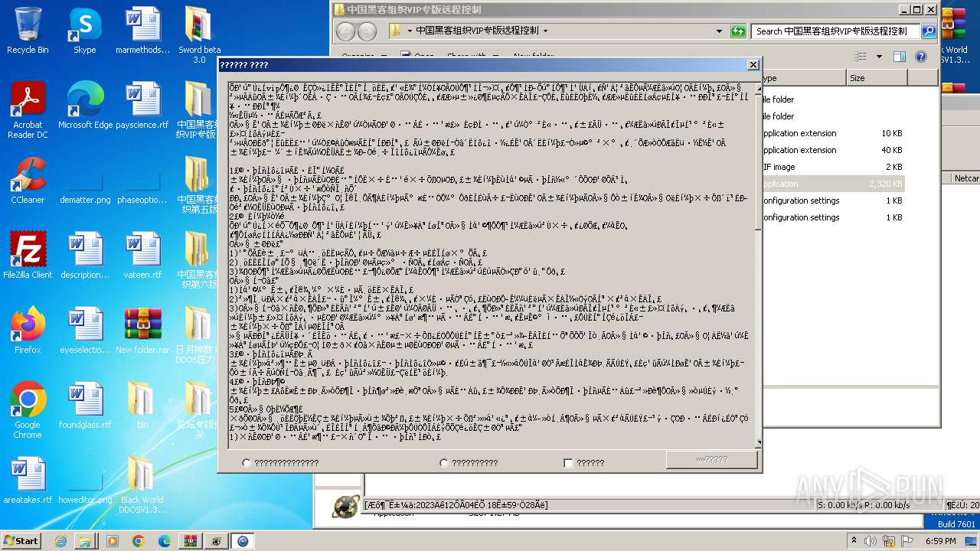980x551 pixels.
Task: Select payscience.rtf desktop file
Action: pos(142,106)
